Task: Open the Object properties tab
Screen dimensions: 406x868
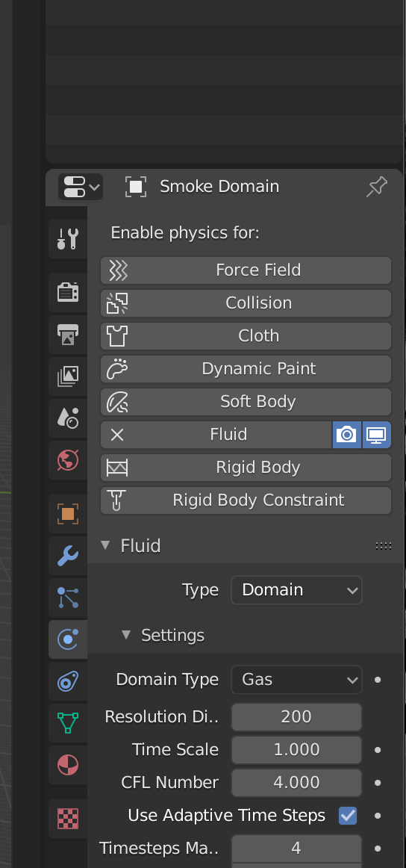Action: tap(68, 514)
